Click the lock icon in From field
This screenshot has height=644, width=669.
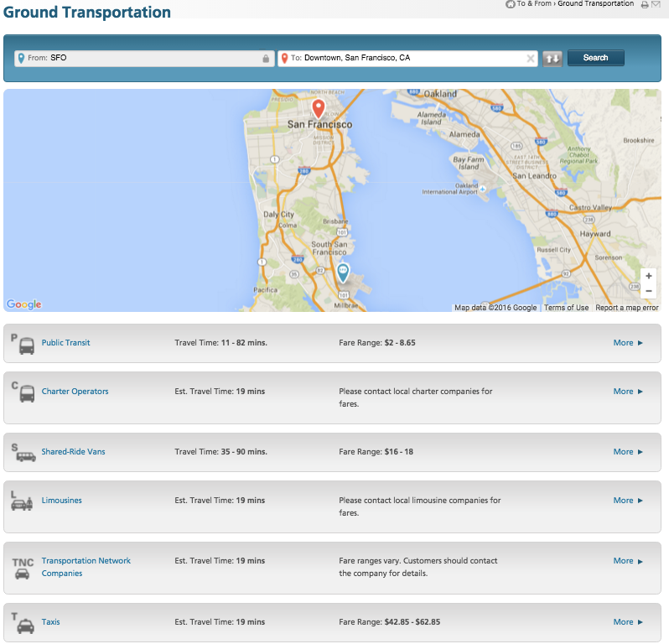pos(266,59)
